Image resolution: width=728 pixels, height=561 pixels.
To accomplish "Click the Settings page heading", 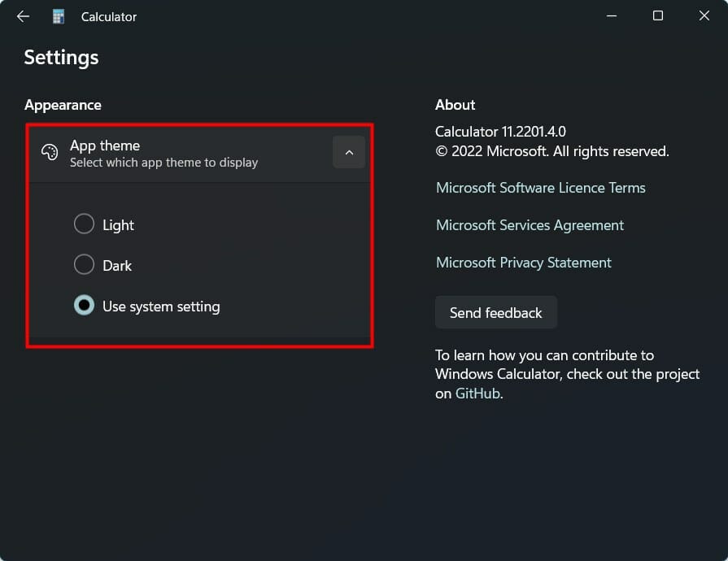I will 61,57.
